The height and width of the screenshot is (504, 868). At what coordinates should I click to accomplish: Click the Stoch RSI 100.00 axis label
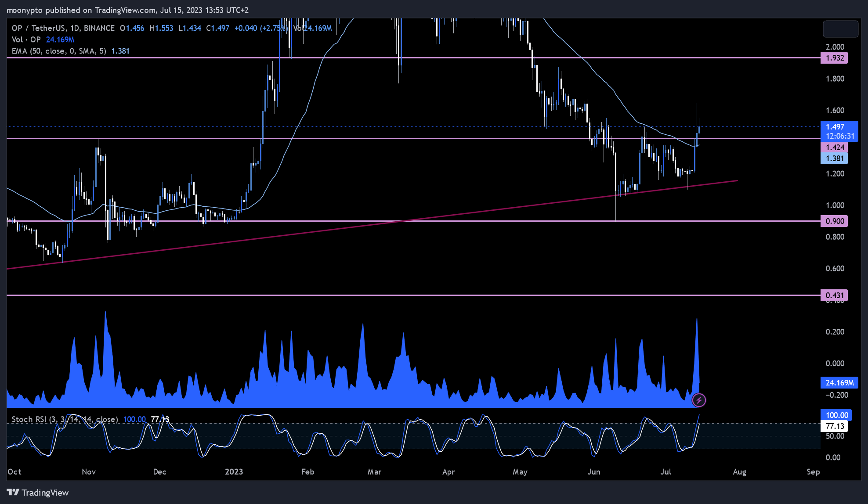pyautogui.click(x=836, y=415)
